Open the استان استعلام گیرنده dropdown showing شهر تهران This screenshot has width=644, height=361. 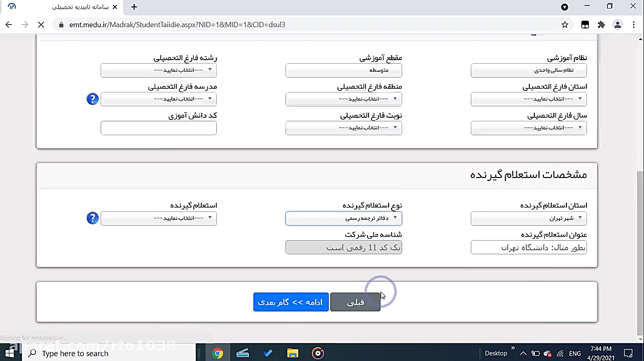[528, 218]
